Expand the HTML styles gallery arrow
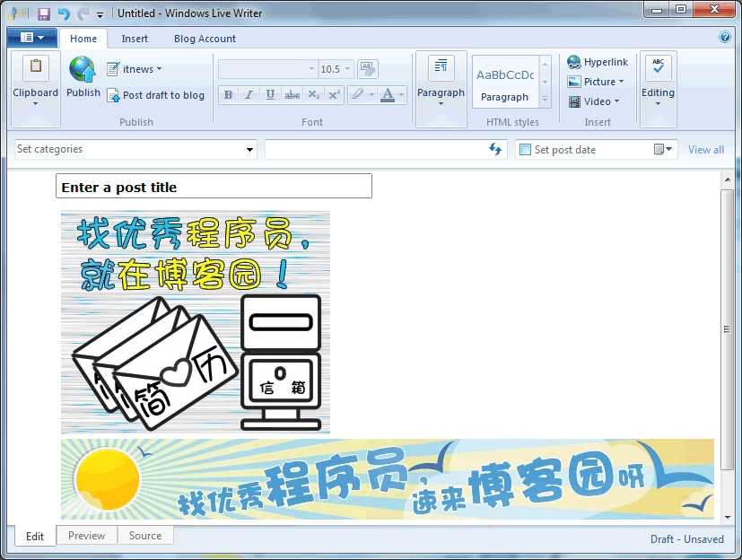Image resolution: width=742 pixels, height=560 pixels. 545,100
